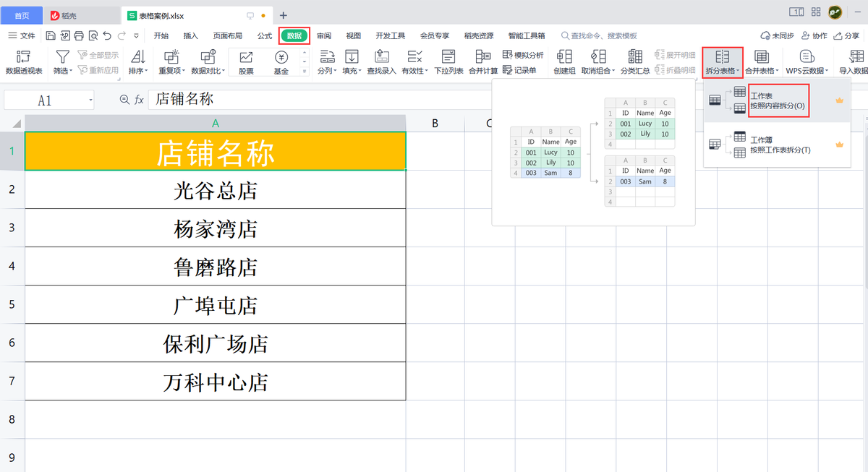868x472 pixels.
Task: Click the 筛选 filter funnel icon
Action: click(x=63, y=56)
